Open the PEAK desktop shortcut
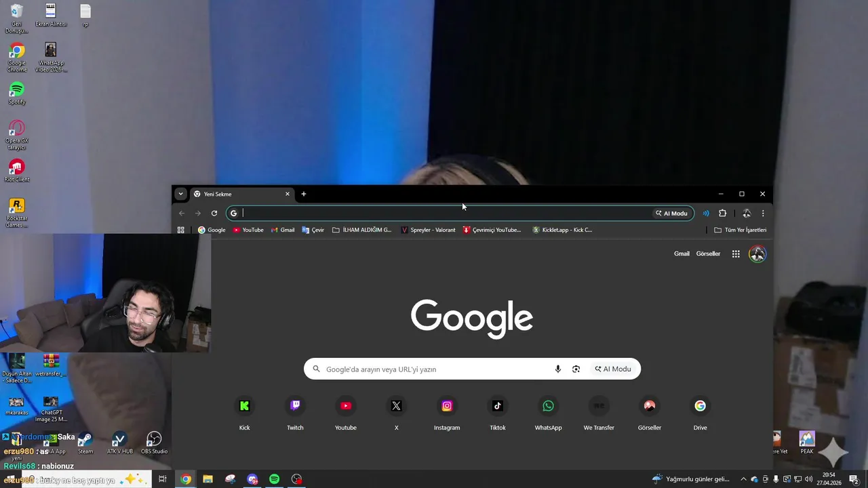This screenshot has width=868, height=488. pos(806,443)
